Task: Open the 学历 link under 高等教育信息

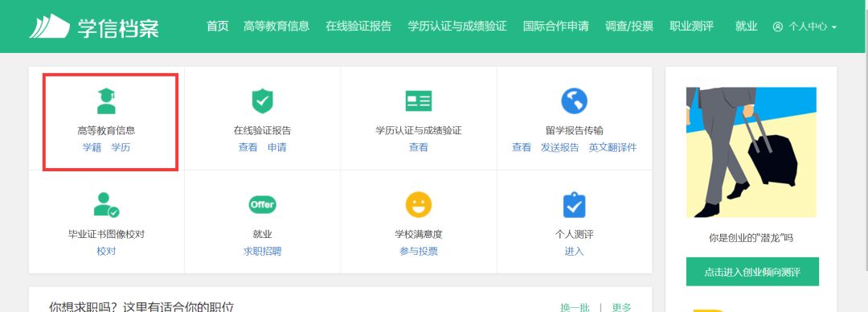Action: 121,147
